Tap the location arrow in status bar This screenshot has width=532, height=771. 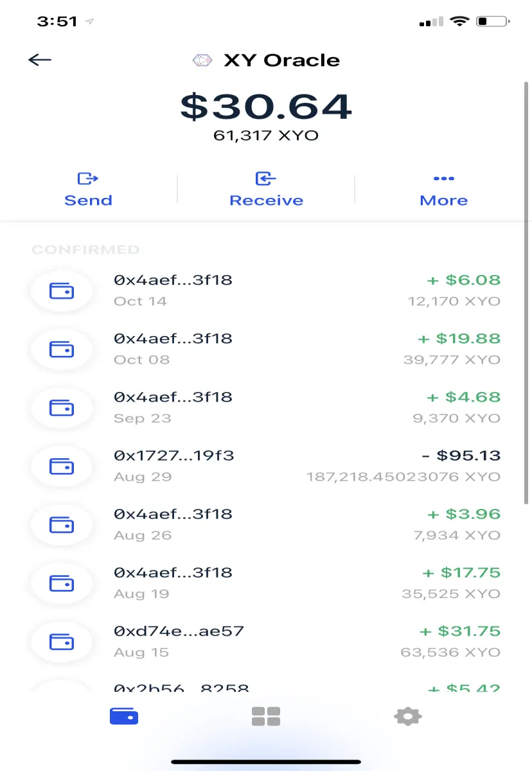point(90,22)
